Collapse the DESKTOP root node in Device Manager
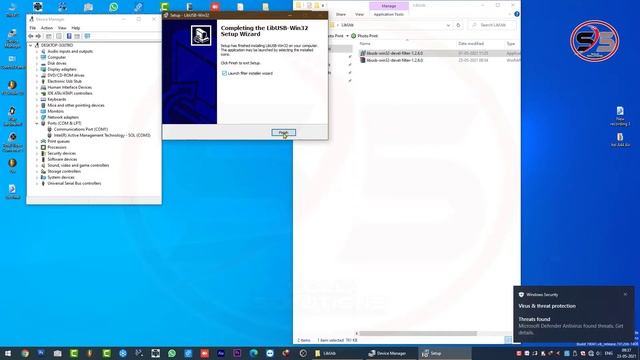The height and width of the screenshot is (360, 640). [31, 45]
